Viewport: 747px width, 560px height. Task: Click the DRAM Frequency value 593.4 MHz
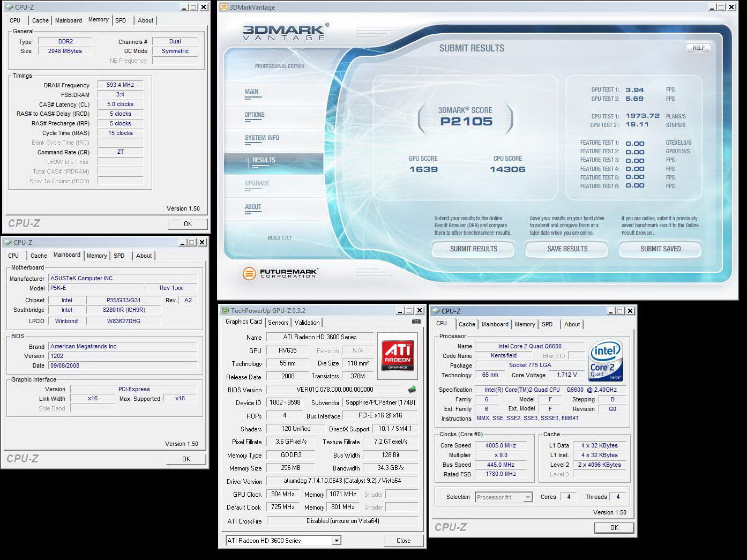coord(120,85)
